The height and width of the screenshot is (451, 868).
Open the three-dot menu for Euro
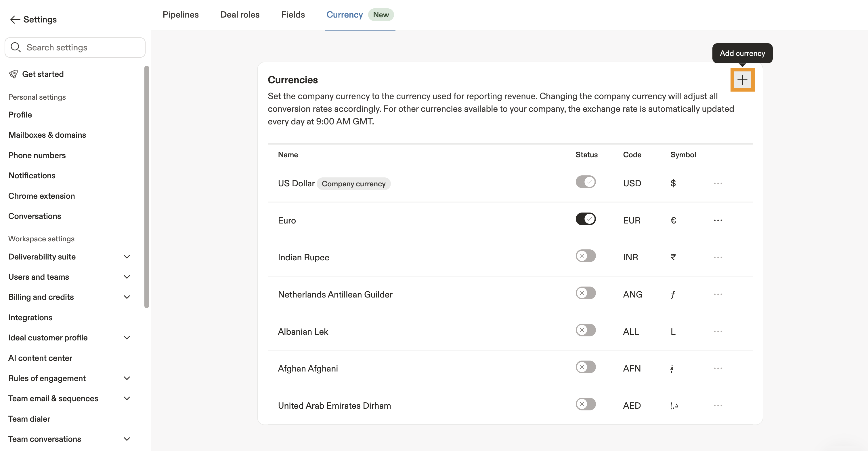[x=718, y=220]
